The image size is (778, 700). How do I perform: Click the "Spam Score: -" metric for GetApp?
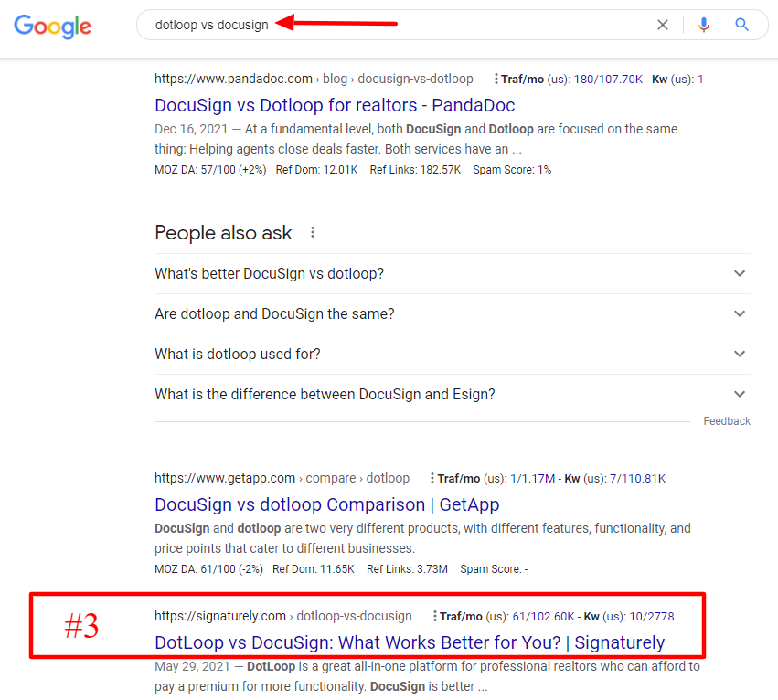click(494, 569)
